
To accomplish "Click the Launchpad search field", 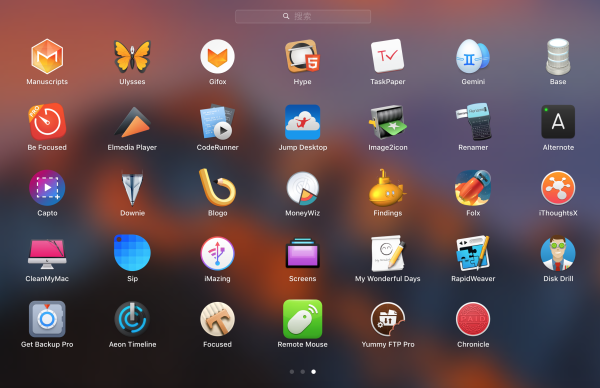I will tap(303, 16).
